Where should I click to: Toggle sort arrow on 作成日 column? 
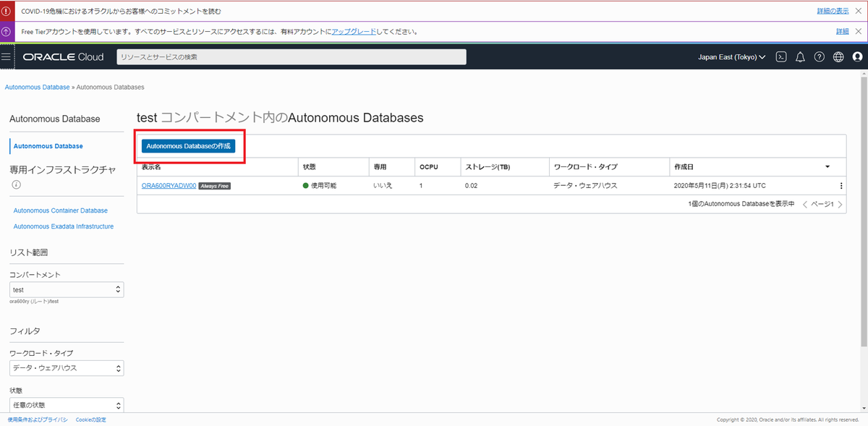(x=827, y=166)
